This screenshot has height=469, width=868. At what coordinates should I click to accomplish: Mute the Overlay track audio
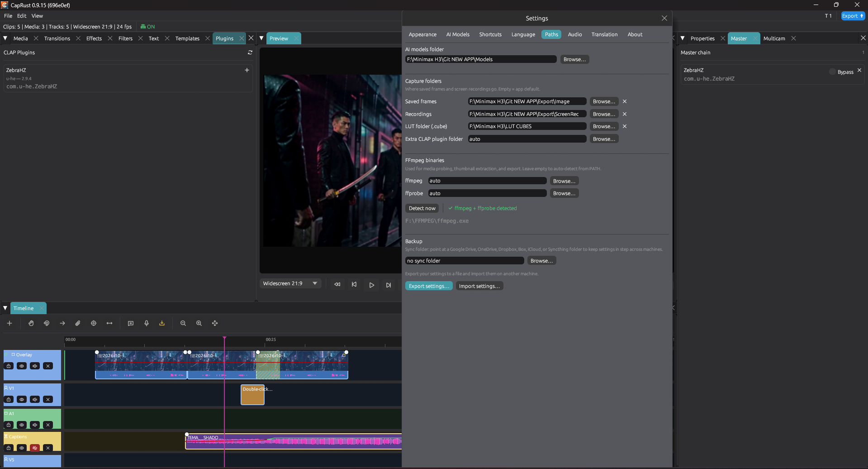click(35, 366)
